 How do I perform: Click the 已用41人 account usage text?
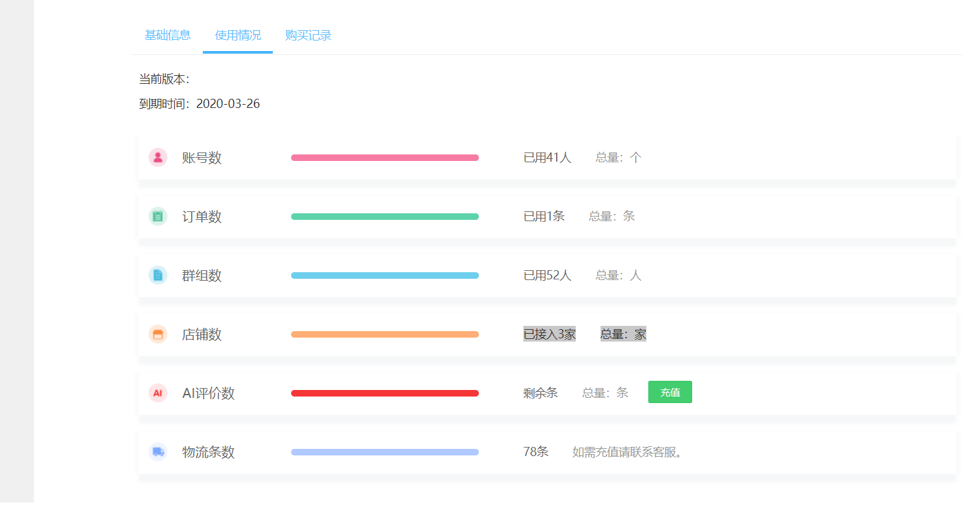click(x=547, y=158)
